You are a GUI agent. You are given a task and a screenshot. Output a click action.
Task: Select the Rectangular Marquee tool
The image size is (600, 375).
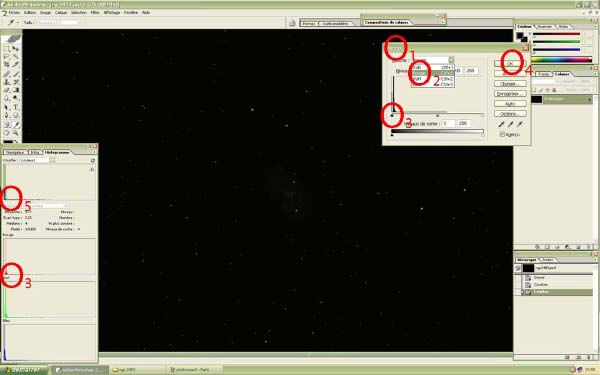(x=7, y=49)
